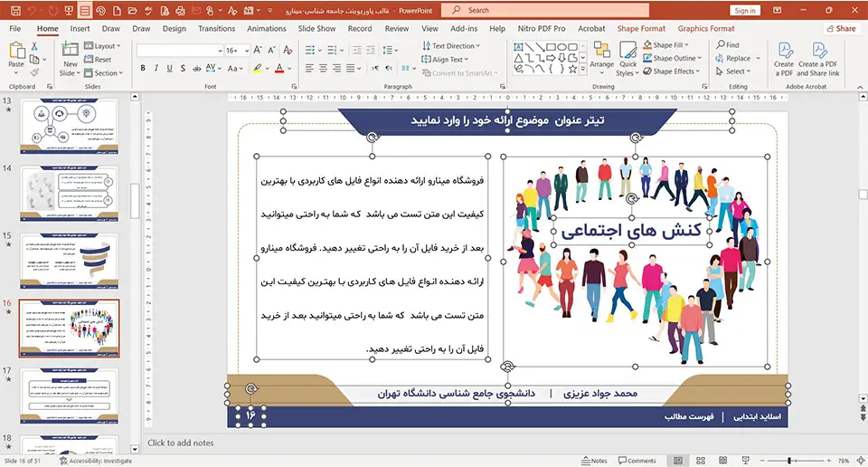Click the Save icon in the title bar
The width and height of the screenshot is (868, 467).
[15, 11]
